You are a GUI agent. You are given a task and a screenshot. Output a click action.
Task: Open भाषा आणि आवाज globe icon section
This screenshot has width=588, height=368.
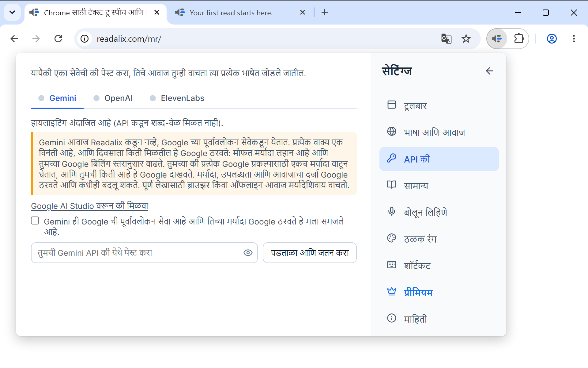point(439,132)
